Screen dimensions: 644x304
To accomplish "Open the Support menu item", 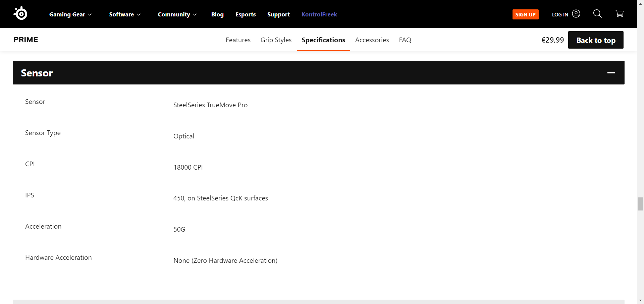I will (x=278, y=14).
